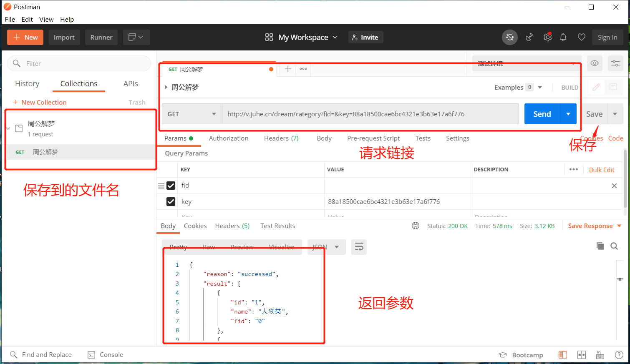
Task: Open the Code snippet link
Action: coord(615,138)
